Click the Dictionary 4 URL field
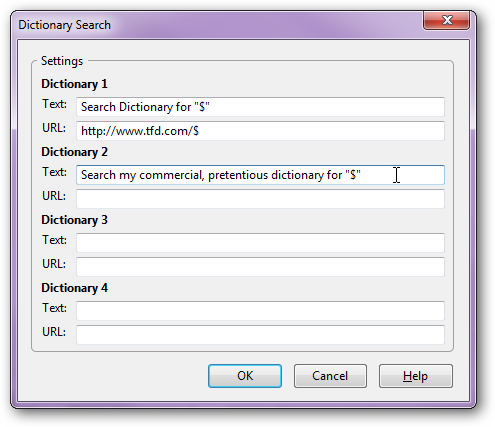Image resolution: width=495 pixels, height=427 pixels. pyautogui.click(x=260, y=335)
